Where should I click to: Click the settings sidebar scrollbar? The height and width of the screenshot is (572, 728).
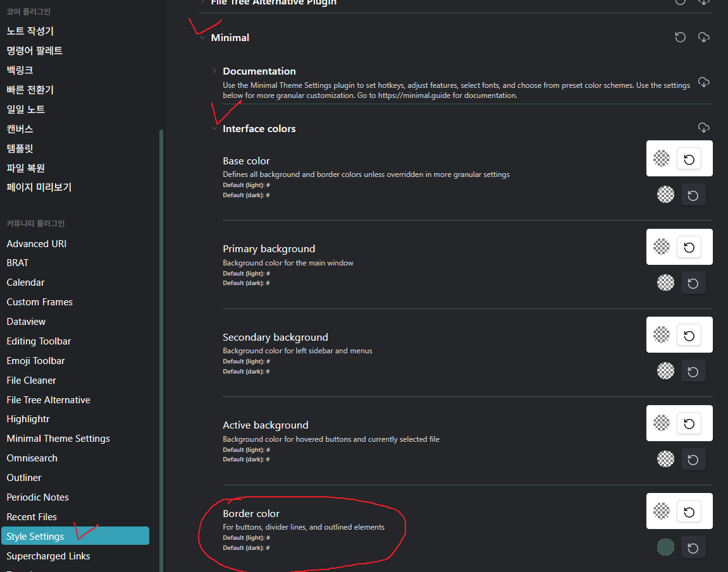[x=161, y=350]
